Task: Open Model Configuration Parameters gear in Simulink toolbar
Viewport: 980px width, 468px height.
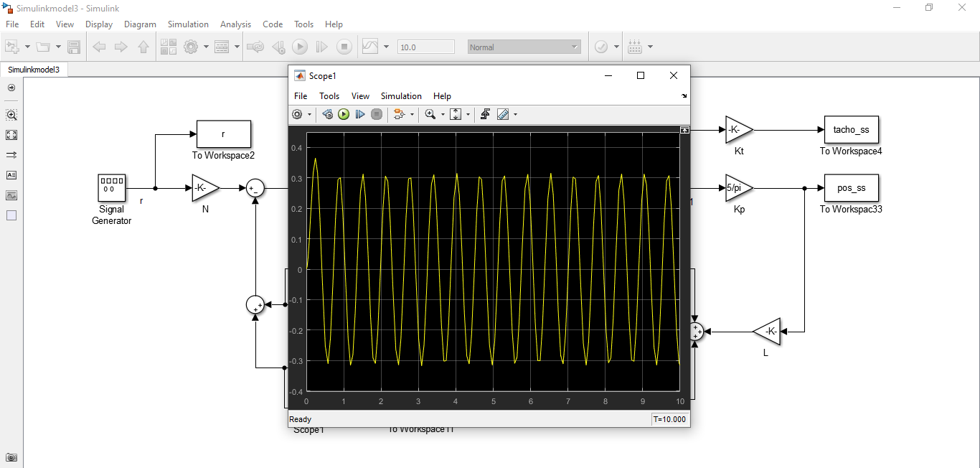Action: click(191, 47)
